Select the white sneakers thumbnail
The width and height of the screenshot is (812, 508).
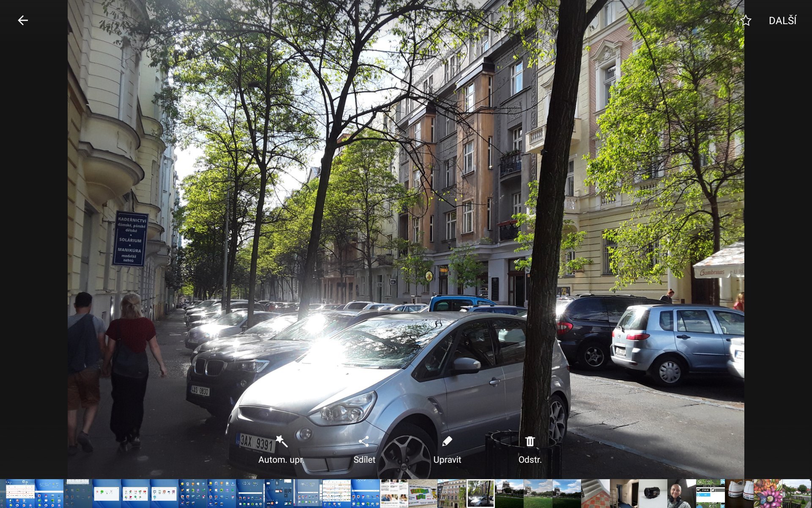point(739,493)
